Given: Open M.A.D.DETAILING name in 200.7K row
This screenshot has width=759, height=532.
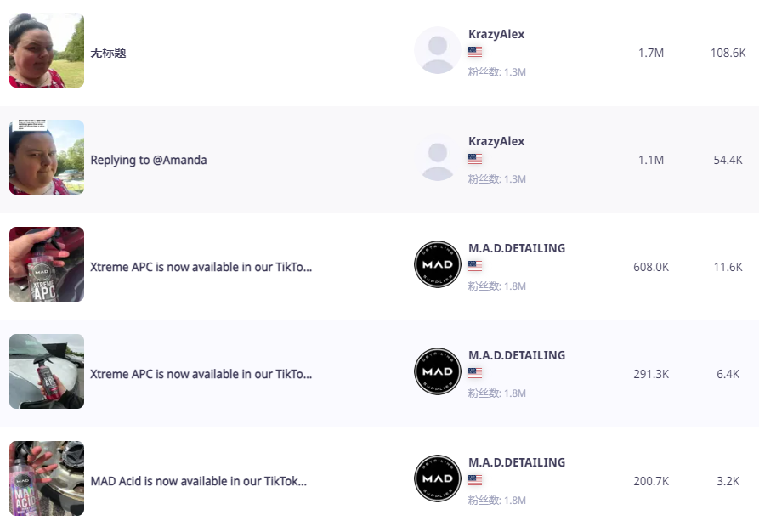Looking at the screenshot, I should pyautogui.click(x=517, y=462).
